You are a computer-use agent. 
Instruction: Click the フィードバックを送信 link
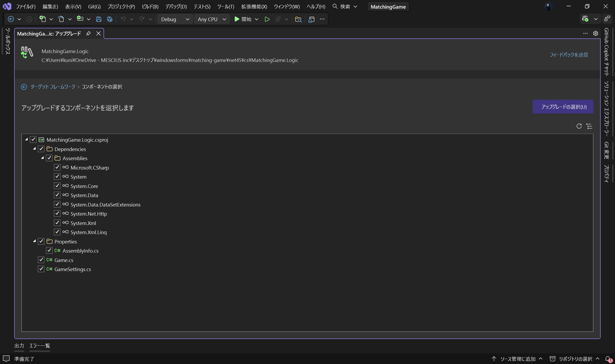click(568, 55)
